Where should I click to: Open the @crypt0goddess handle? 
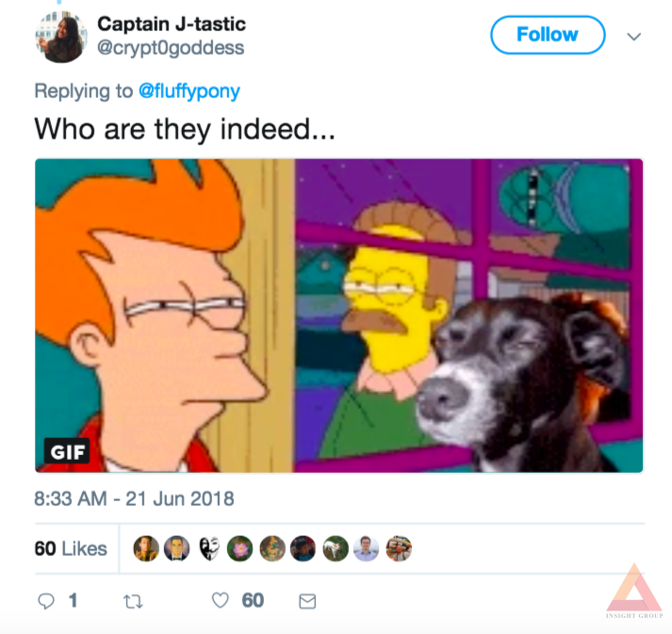(x=171, y=47)
